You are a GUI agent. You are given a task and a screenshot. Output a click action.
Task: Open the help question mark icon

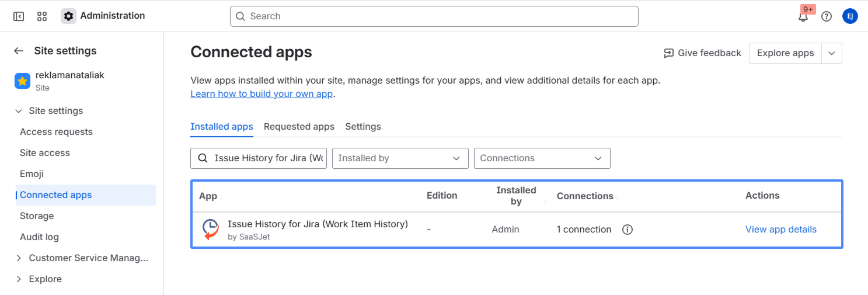[x=827, y=16]
